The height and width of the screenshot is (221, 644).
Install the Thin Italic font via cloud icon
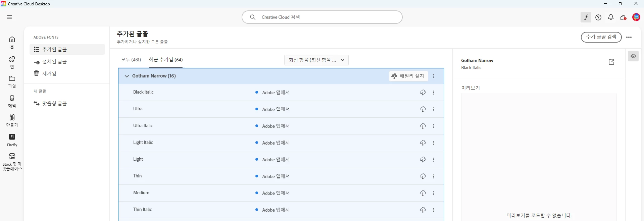(423, 210)
